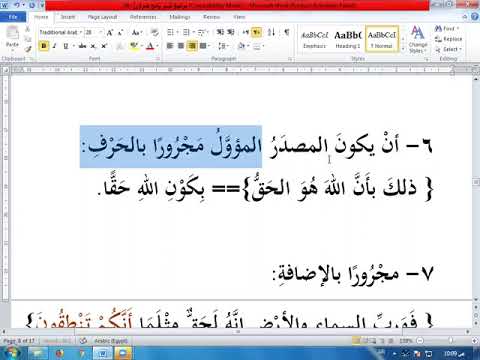This screenshot has height=360, width=480.
Task: Switch to the Mailings tab
Action: coord(180,17)
